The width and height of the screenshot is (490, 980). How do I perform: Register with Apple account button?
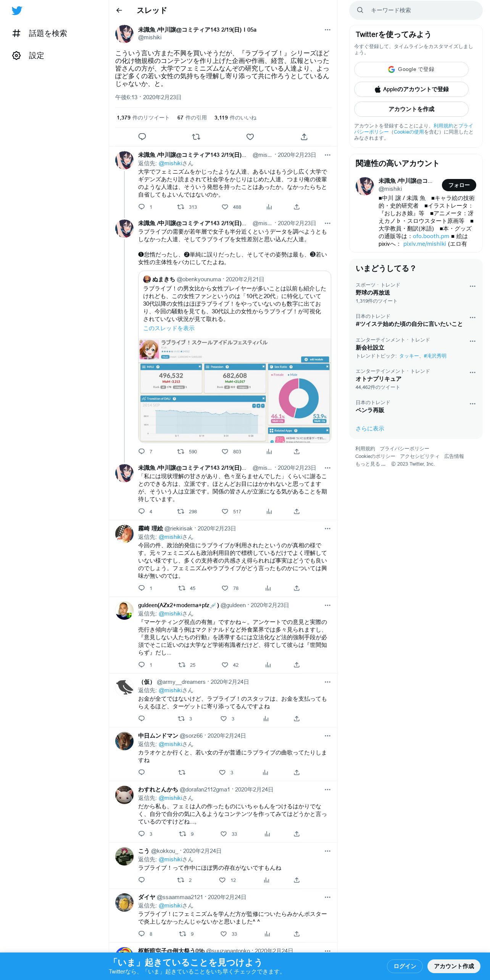point(411,89)
